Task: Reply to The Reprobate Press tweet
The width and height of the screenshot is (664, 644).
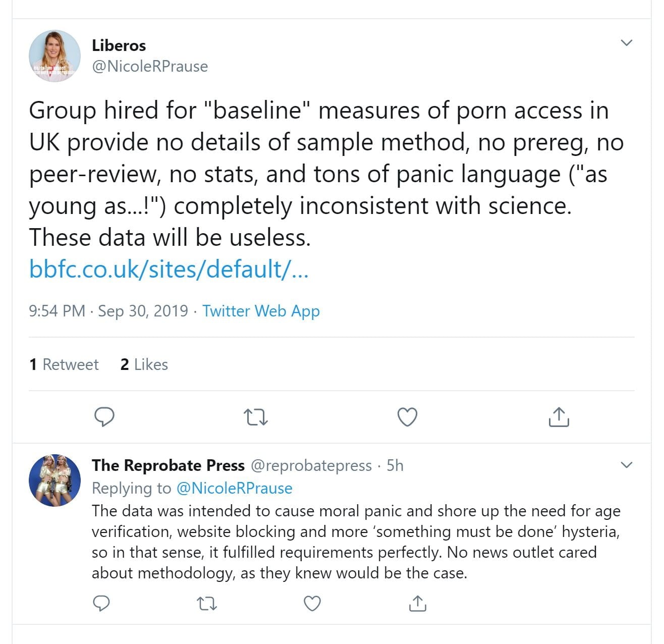Action: [102, 603]
